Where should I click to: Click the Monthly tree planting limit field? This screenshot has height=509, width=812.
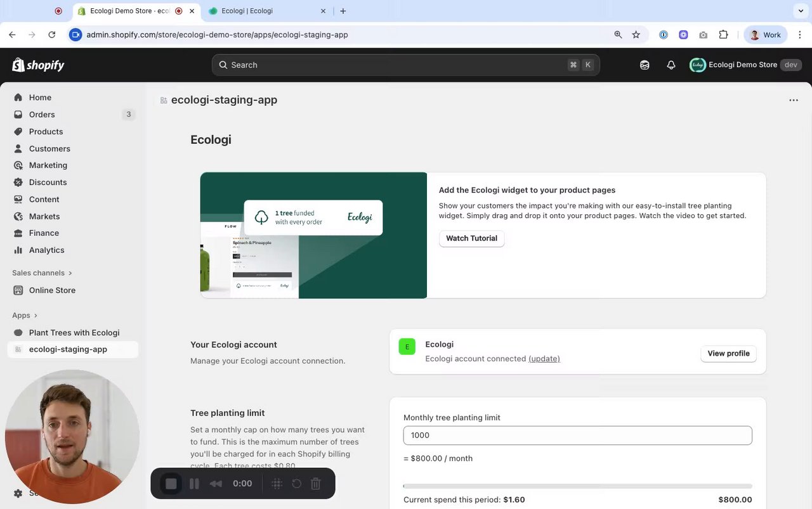click(x=578, y=435)
